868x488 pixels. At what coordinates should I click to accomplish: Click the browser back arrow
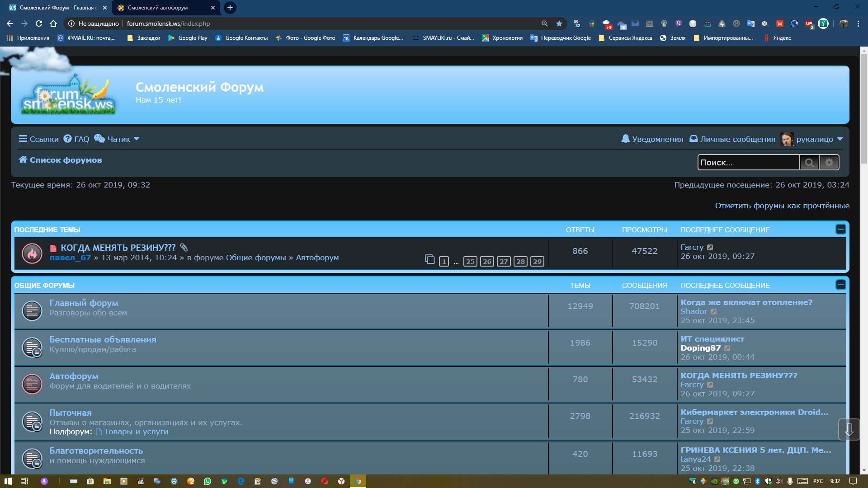tap(10, 23)
